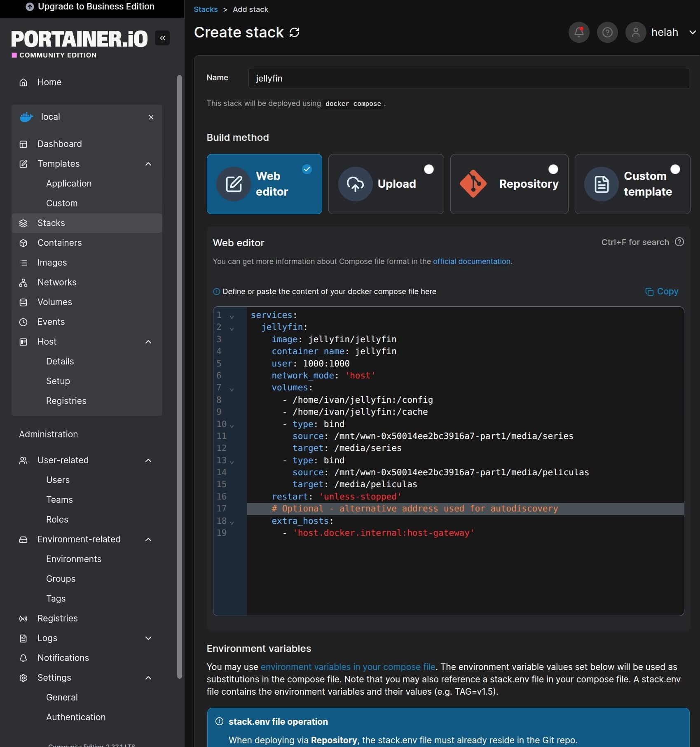Expand the Logs sidebar section
The height and width of the screenshot is (747, 700).
tap(148, 638)
